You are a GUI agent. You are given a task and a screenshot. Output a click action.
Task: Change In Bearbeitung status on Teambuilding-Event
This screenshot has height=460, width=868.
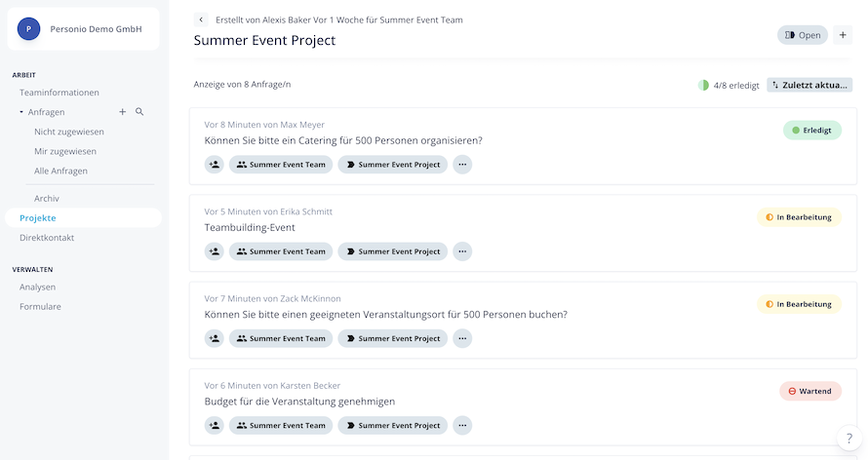click(x=799, y=217)
